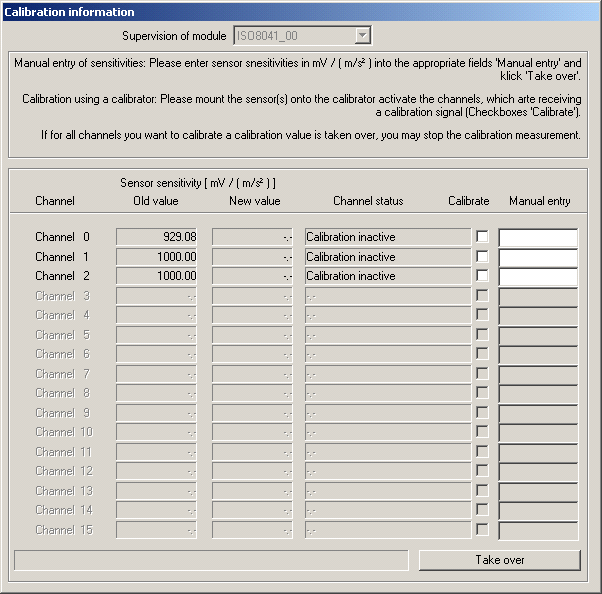Image resolution: width=602 pixels, height=594 pixels.
Task: Click Channel 0 Calibration inactive status
Action: (x=387, y=237)
